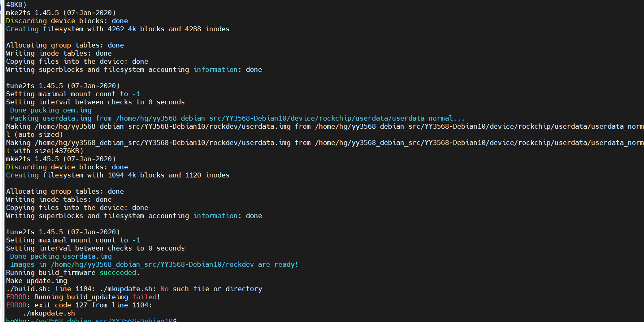Click "4288" before the word inodes
The image size is (644, 322).
[x=193, y=29]
